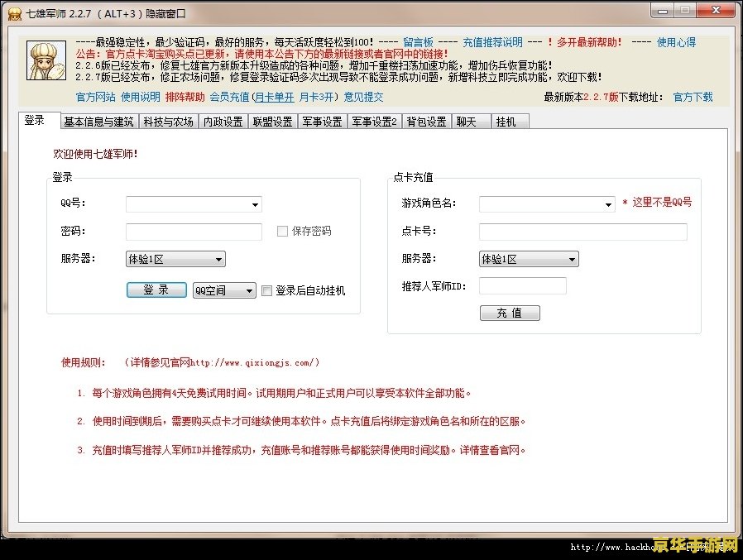The image size is (743, 560).
Task: Enable the 保存密码 checkbox
Action: click(282, 232)
